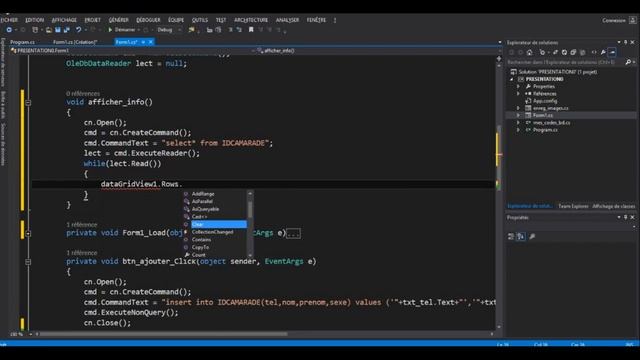The height and width of the screenshot is (360, 640).
Task: Click the search magnifier icon in Solution Explorer
Action: (628, 62)
